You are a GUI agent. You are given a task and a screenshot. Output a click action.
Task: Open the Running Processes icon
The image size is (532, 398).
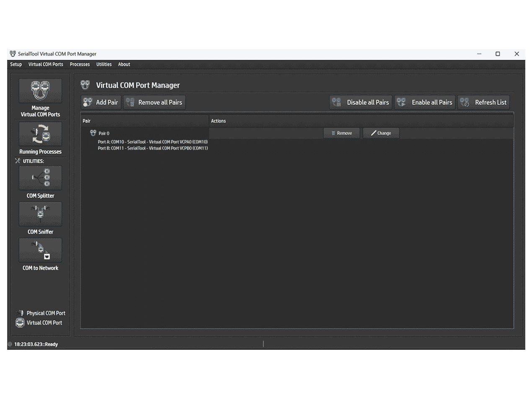(40, 134)
